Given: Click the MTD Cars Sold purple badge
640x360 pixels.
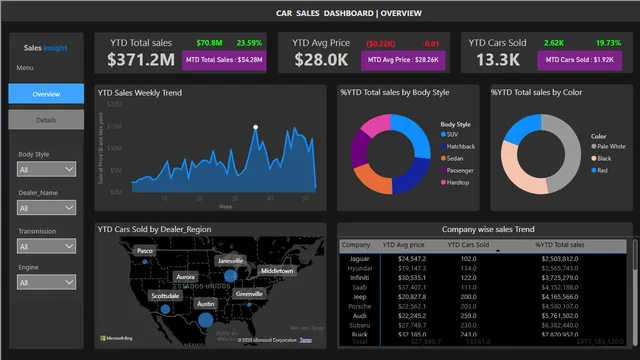Looking at the screenshot, I should [580, 60].
